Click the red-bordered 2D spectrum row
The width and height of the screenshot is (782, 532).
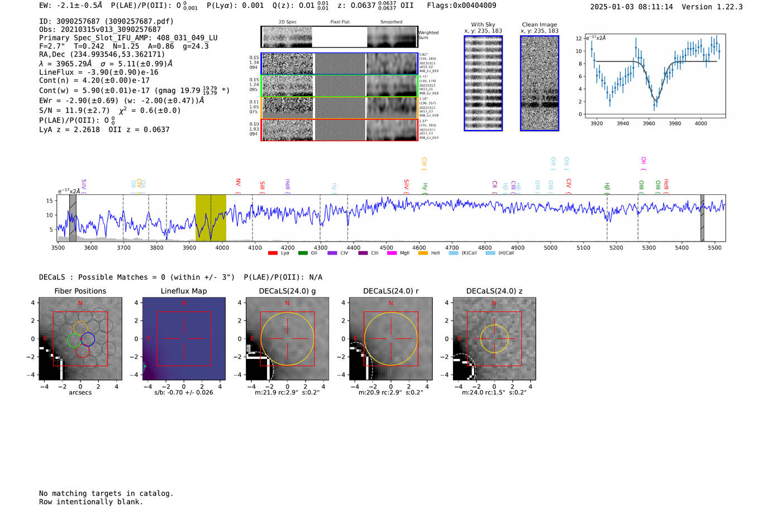(339, 130)
